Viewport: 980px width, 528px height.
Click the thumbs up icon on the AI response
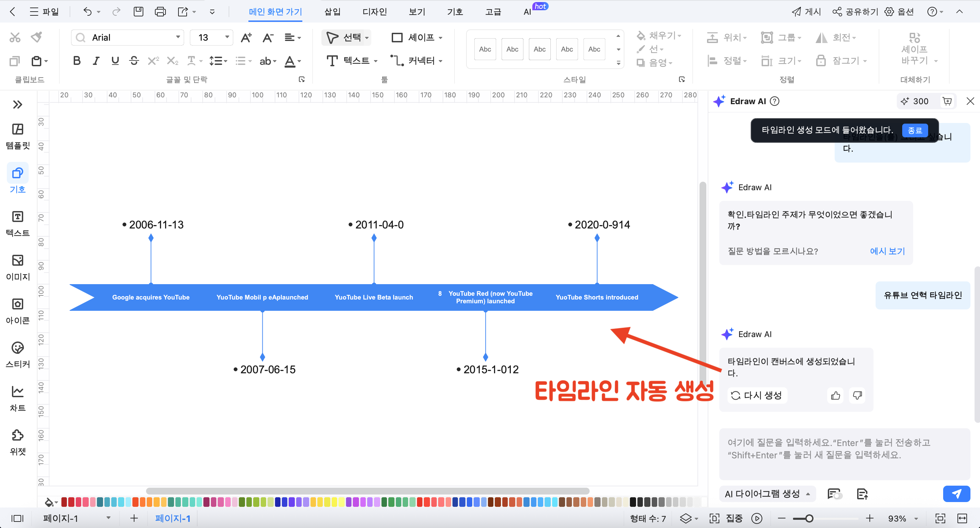[835, 395]
